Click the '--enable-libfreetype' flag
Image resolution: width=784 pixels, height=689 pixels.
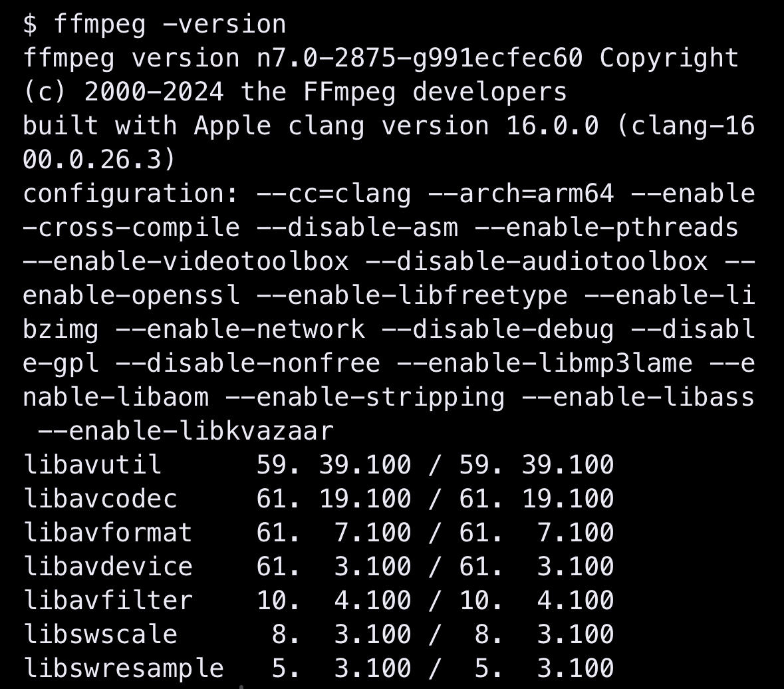[x=412, y=296]
